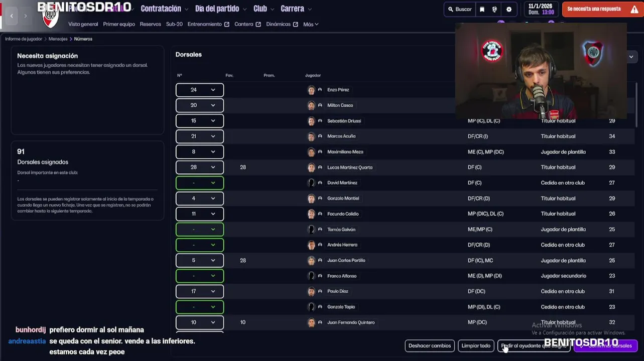Click info icon beside Juan Carlos Portillo
This screenshot has height=361, width=644.
click(x=320, y=260)
